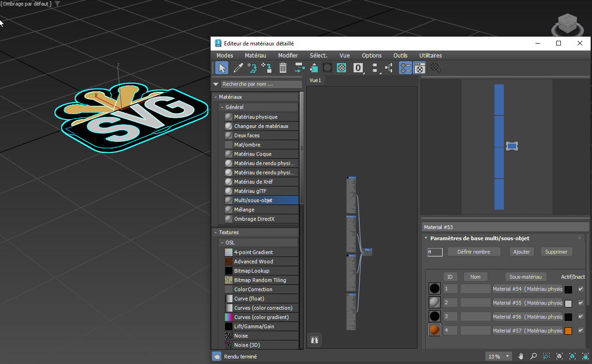Click the sub-material count field

(435, 252)
